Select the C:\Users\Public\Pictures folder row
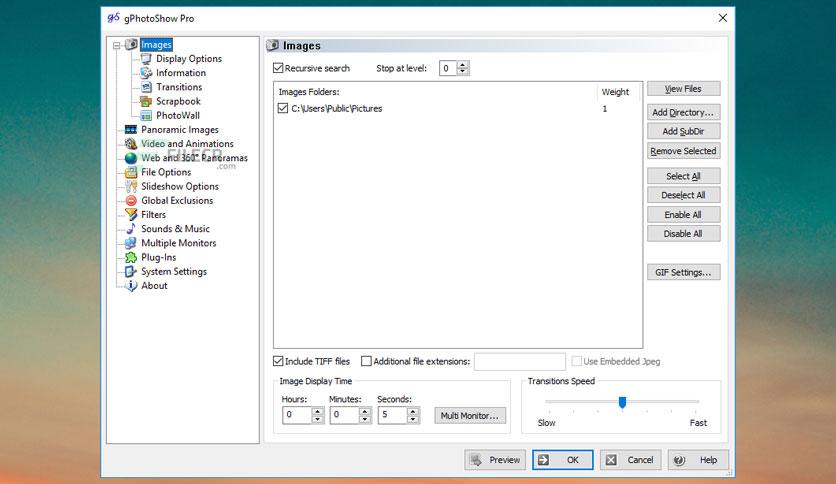Screen dimensions: 836x484 point(457,108)
